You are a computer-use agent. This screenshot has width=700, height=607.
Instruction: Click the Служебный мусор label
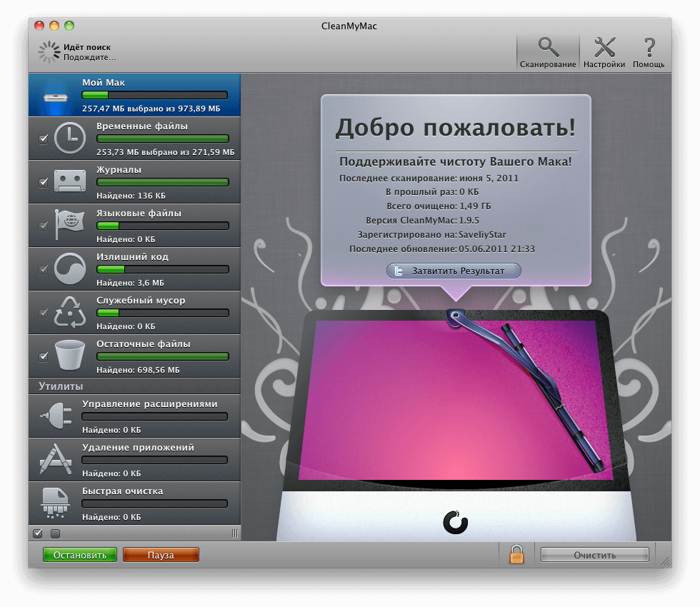(141, 301)
